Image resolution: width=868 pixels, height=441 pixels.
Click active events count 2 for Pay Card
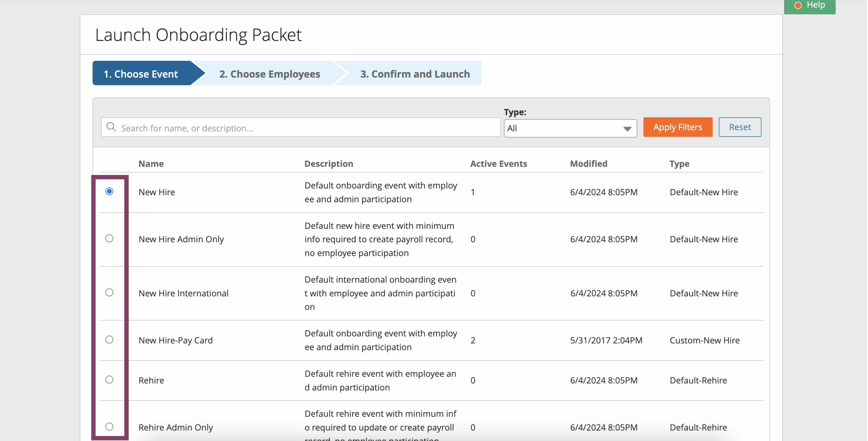473,340
